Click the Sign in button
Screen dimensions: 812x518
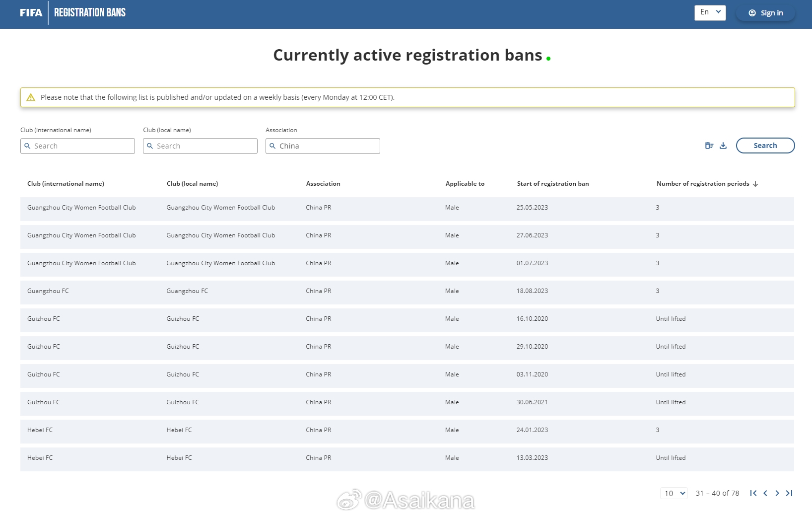pos(765,13)
